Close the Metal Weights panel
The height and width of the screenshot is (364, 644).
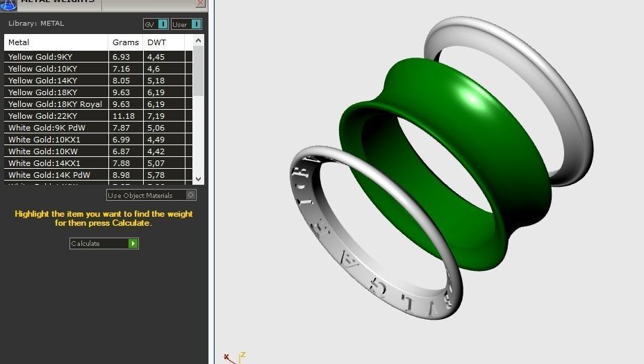(x=200, y=3)
